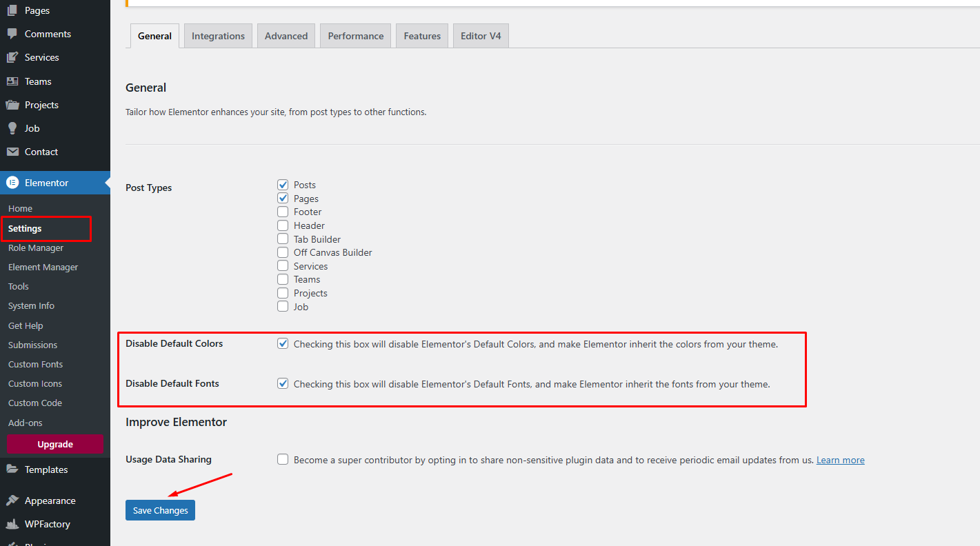Go to the Projects menu item
This screenshot has width=980, height=546.
click(55, 105)
